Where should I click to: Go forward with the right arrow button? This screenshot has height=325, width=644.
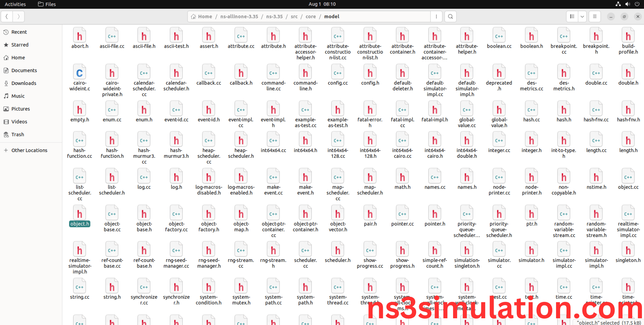click(18, 16)
